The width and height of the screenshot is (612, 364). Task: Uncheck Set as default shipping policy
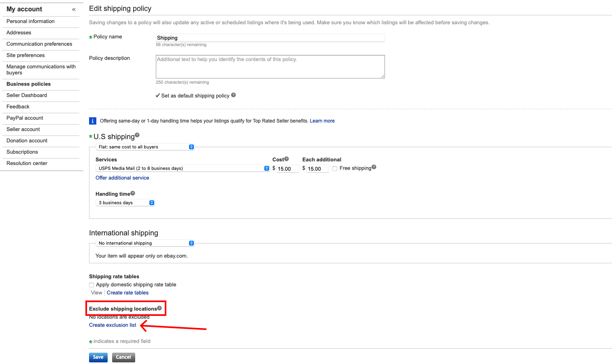158,95
